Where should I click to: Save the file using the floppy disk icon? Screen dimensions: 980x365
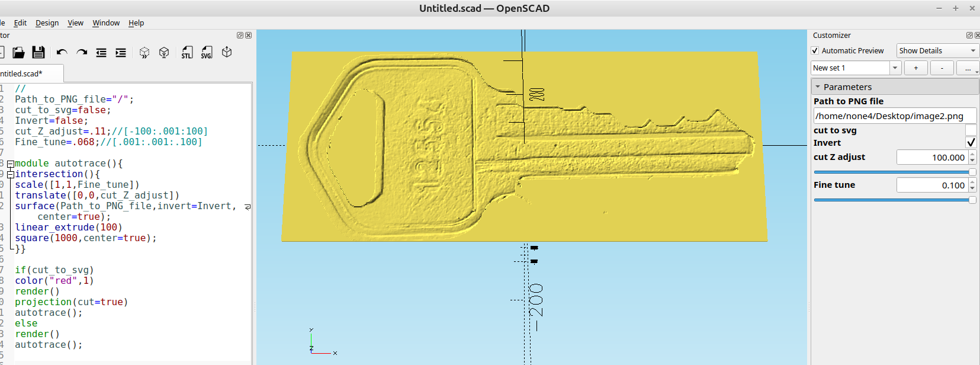click(x=38, y=53)
